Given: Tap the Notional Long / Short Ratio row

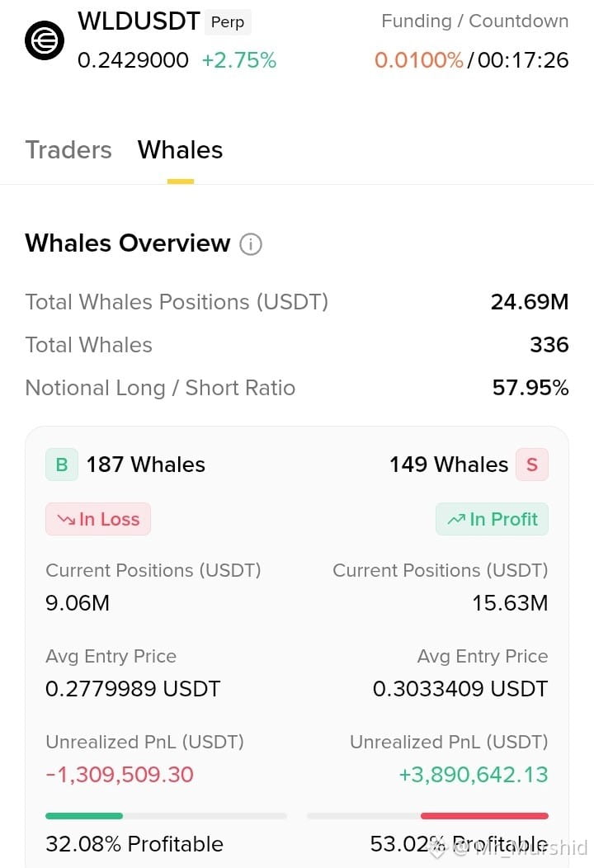Looking at the screenshot, I should 297,388.
